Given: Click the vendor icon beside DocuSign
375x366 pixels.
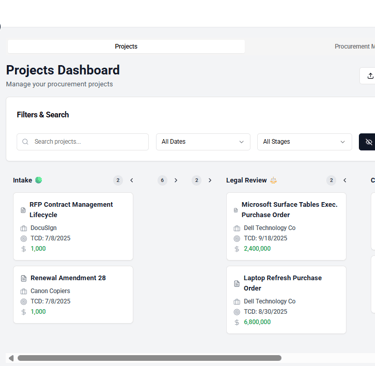Looking at the screenshot, I should coord(23,228).
